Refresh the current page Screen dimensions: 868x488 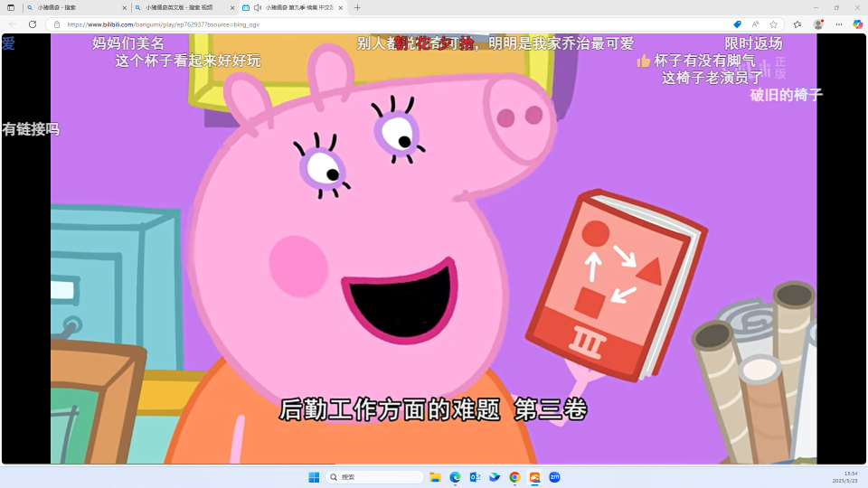click(x=33, y=24)
